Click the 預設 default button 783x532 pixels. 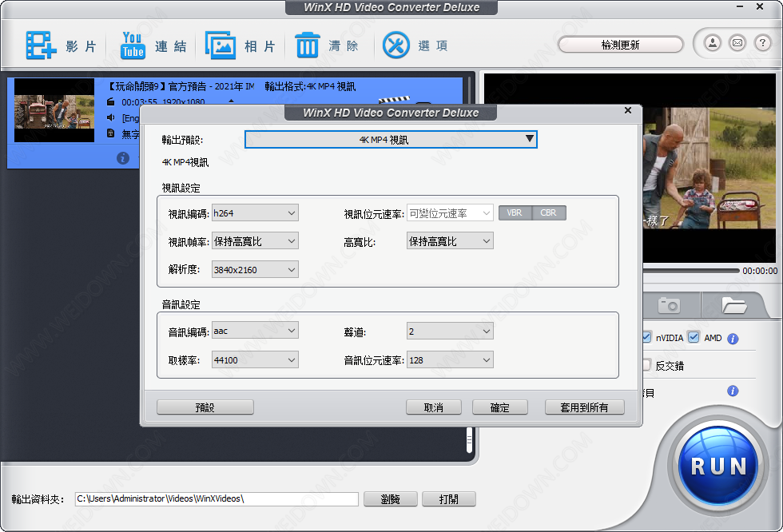[205, 407]
